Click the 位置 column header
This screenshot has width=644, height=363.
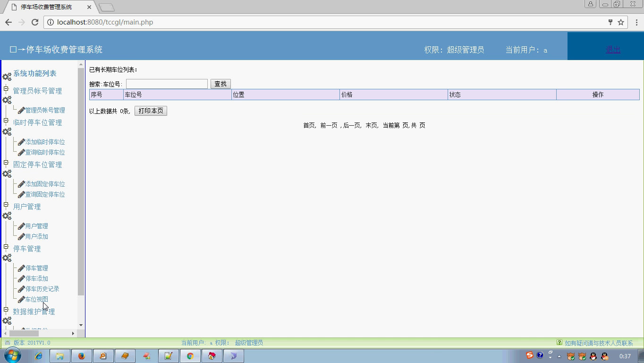click(x=286, y=95)
